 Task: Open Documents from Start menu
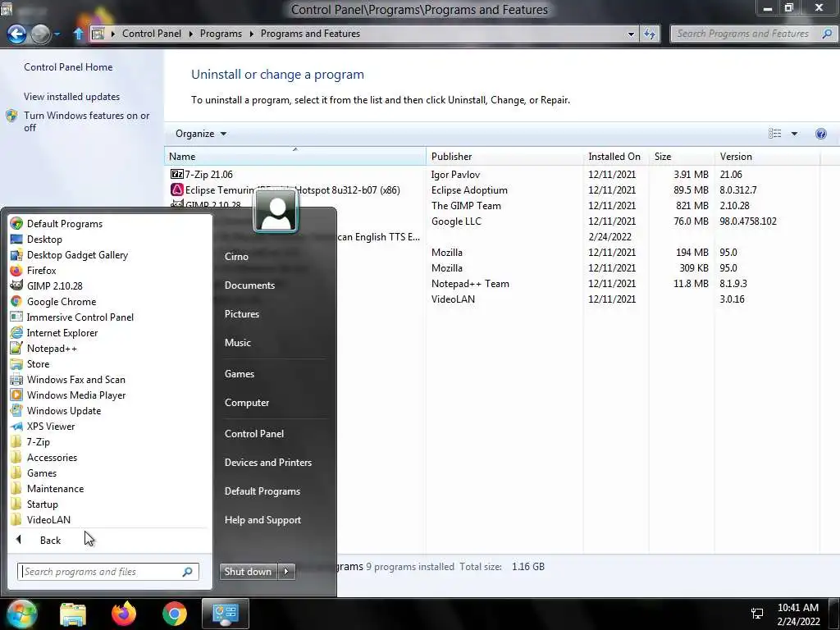click(x=249, y=285)
